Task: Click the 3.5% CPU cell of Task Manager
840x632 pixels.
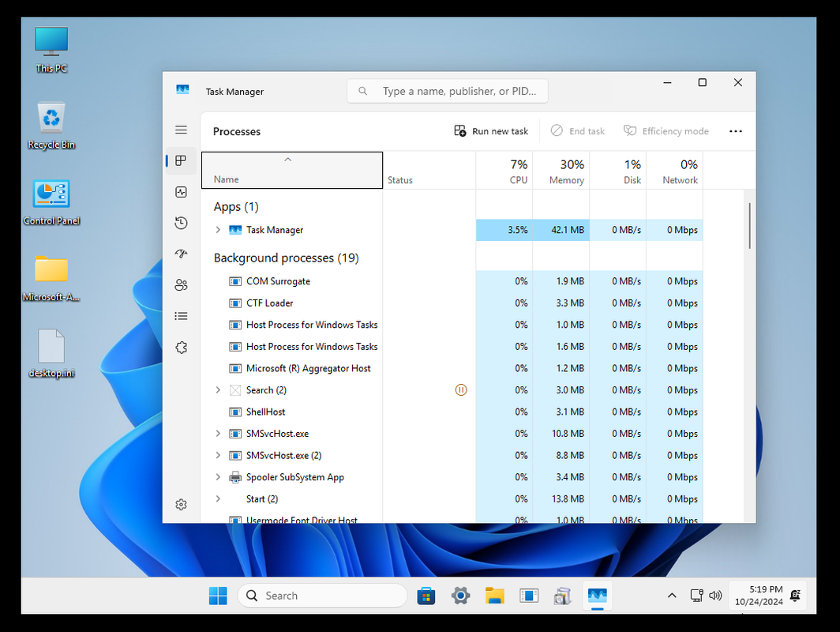Action: pyautogui.click(x=504, y=230)
